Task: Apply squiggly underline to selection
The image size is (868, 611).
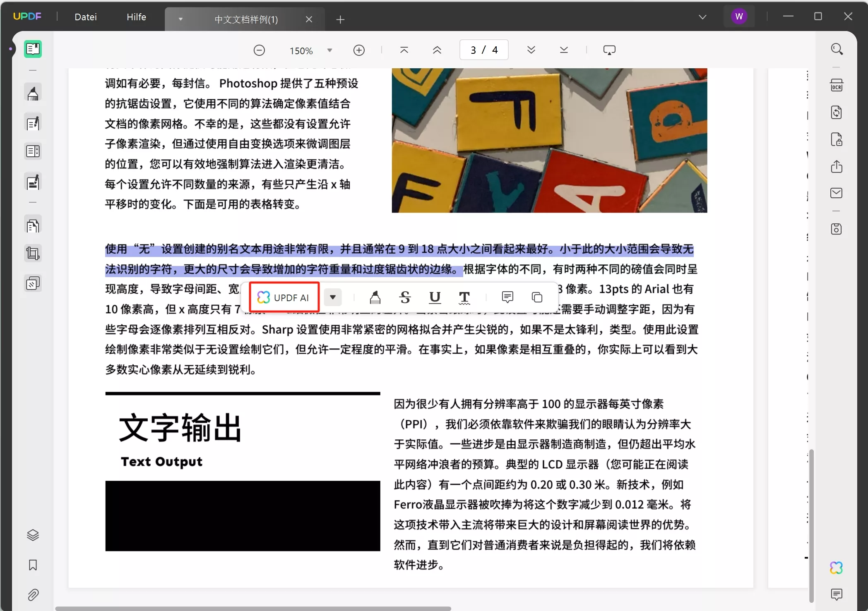Action: coord(464,297)
